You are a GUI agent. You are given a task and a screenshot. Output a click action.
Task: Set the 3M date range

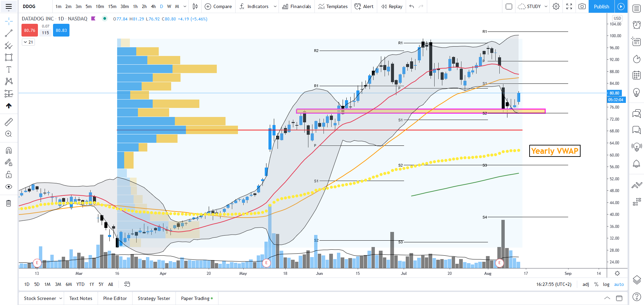[x=58, y=284]
